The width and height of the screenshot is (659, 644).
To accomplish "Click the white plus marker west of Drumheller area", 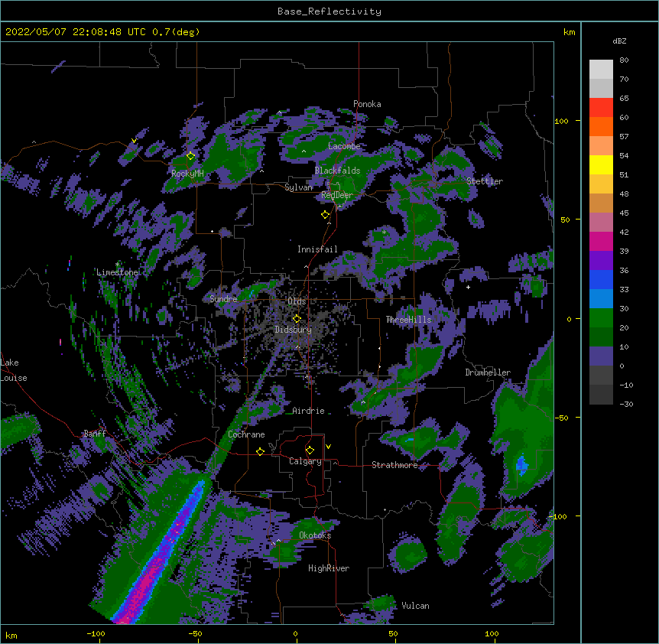I will coord(468,287).
